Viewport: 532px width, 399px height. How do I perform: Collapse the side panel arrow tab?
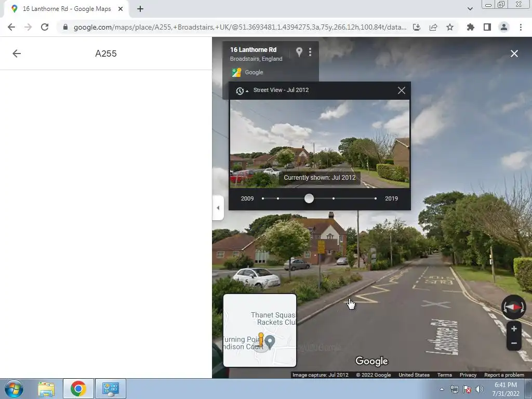click(218, 208)
